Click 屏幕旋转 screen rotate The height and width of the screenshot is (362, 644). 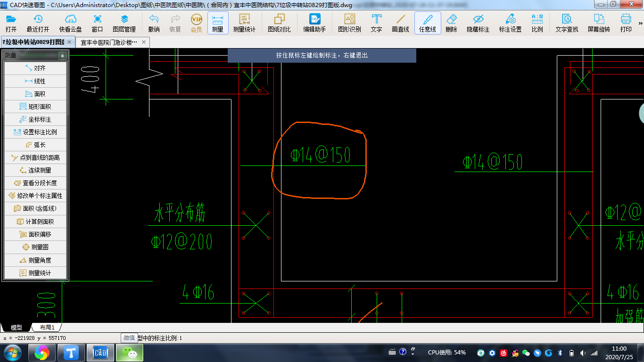pyautogui.click(x=599, y=23)
